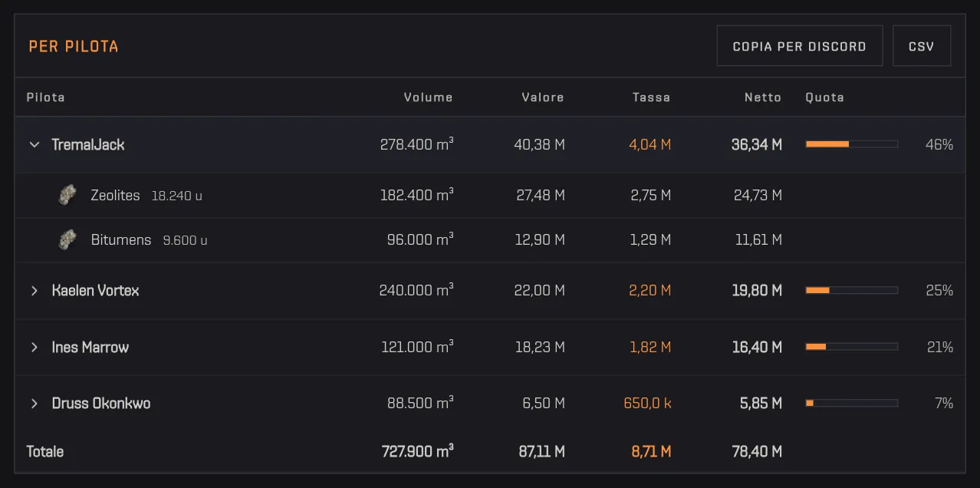Image resolution: width=980 pixels, height=488 pixels.
Task: Click the Zeolites ore icon
Action: (68, 195)
